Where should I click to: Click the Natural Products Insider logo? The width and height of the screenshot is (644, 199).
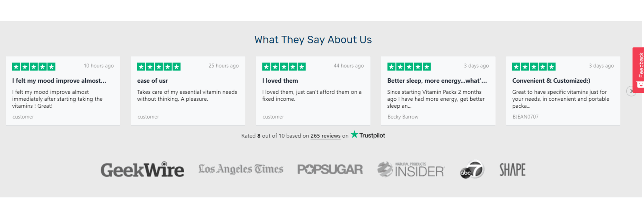pyautogui.click(x=411, y=169)
